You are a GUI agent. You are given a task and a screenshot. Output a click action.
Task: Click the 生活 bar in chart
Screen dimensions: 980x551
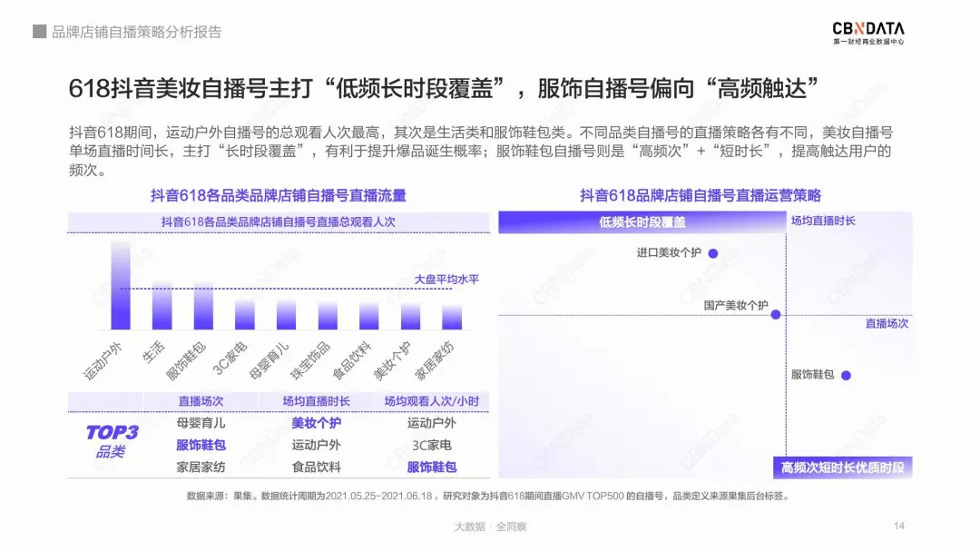pyautogui.click(x=162, y=305)
